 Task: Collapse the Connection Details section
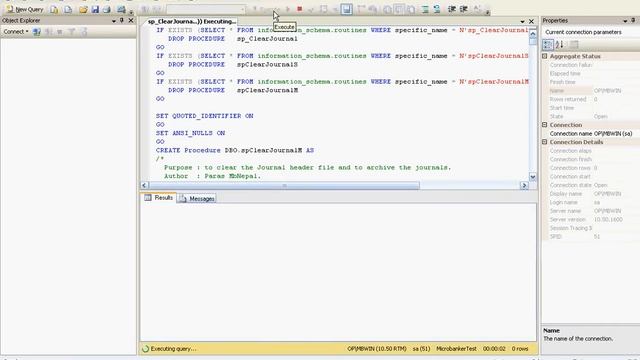point(544,142)
